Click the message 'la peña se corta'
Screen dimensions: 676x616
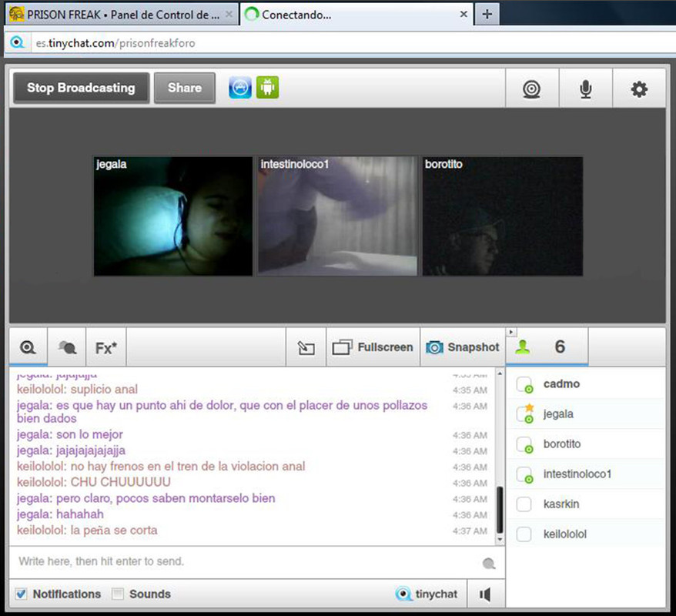click(114, 531)
